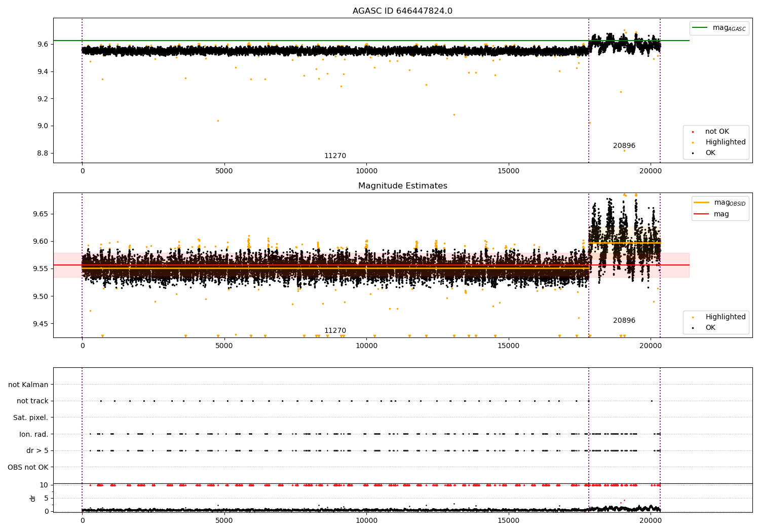Click the '20896' obsid label in middle plot

pyautogui.click(x=624, y=321)
